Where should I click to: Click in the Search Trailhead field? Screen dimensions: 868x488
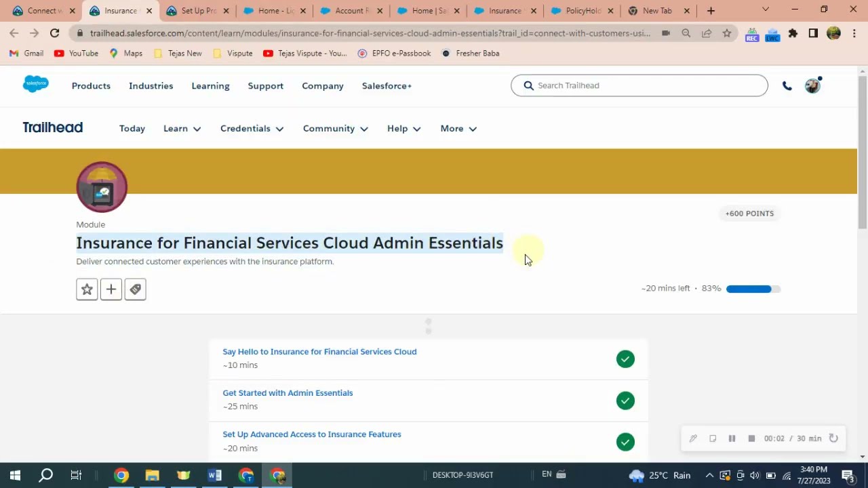point(639,85)
